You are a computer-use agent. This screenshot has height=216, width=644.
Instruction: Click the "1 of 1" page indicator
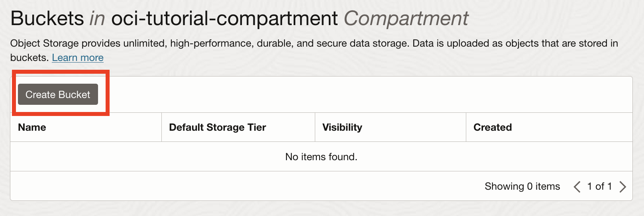click(x=599, y=187)
